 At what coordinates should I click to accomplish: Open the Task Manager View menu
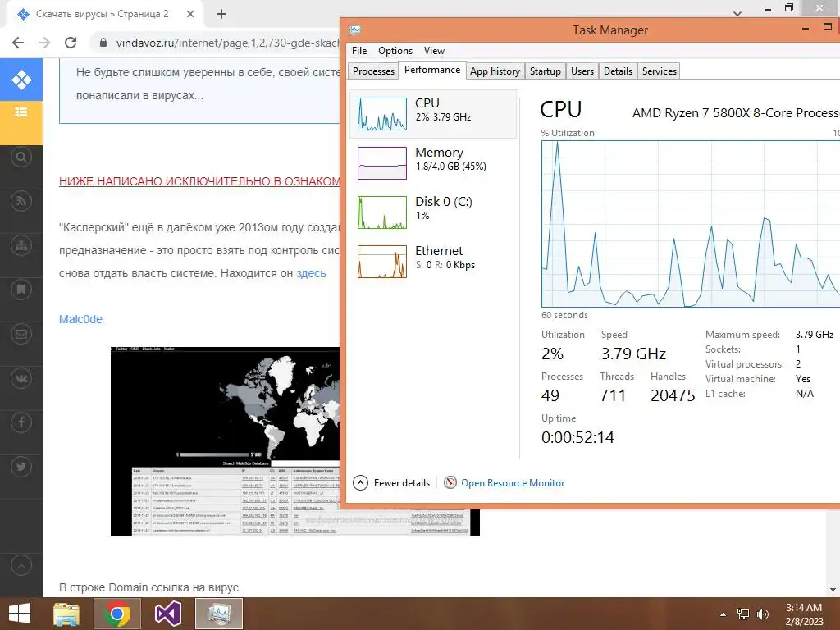(x=434, y=50)
